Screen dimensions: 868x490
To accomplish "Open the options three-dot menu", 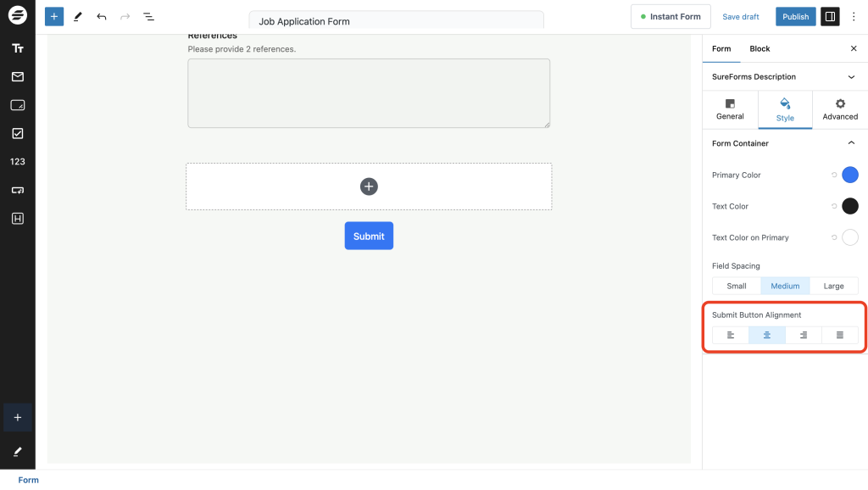I will click(x=854, y=16).
